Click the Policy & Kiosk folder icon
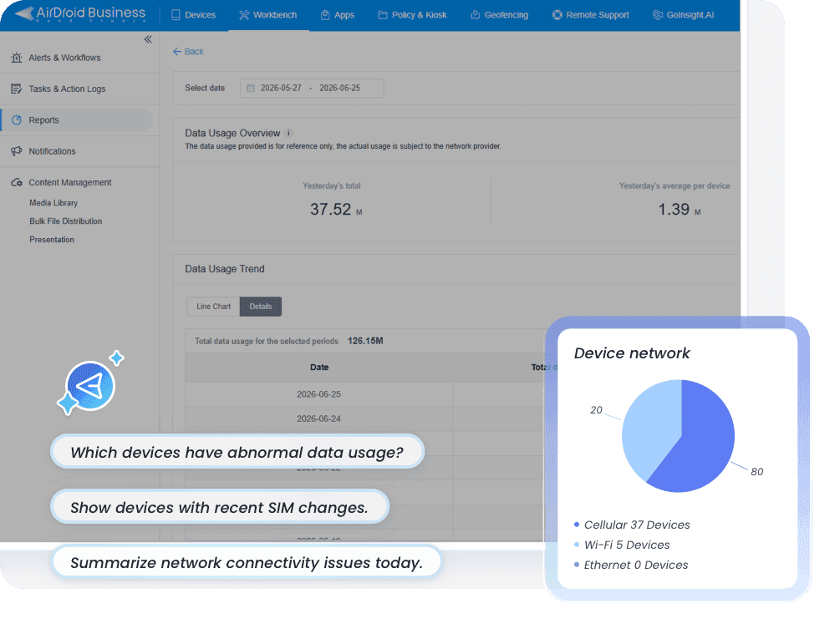Viewport: 840px width, 629px height. point(383,15)
